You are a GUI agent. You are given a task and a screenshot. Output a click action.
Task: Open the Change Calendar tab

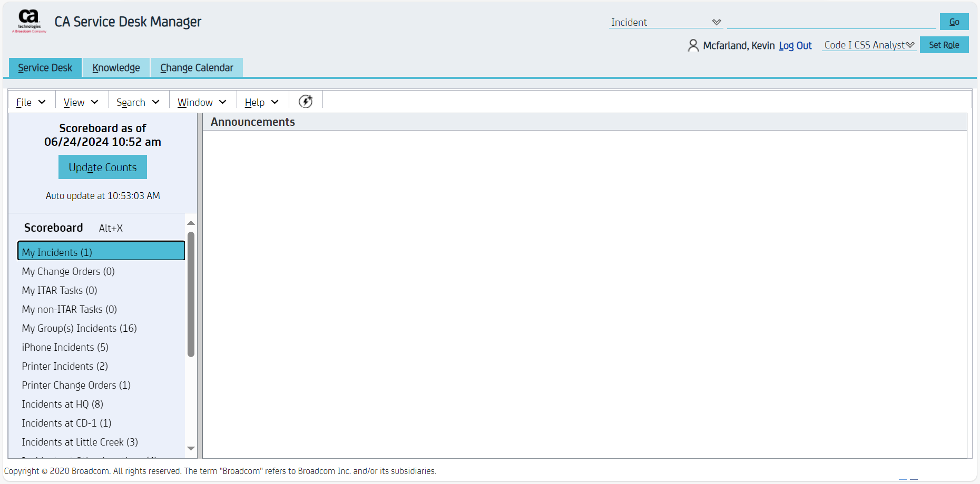pos(197,67)
